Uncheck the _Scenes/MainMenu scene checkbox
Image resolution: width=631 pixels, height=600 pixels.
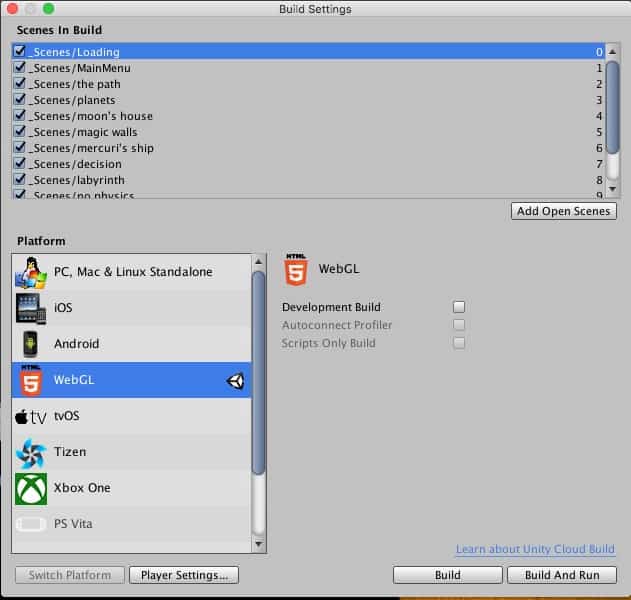pyautogui.click(x=19, y=67)
